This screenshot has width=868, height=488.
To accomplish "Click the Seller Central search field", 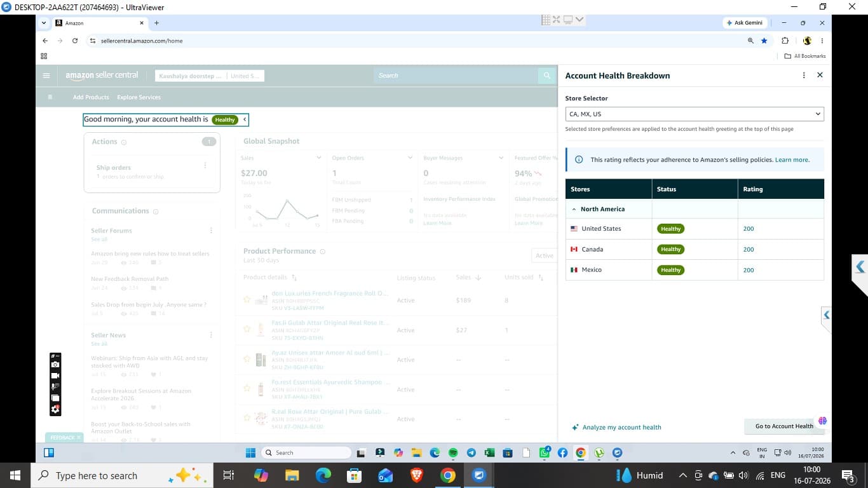I will [x=456, y=76].
